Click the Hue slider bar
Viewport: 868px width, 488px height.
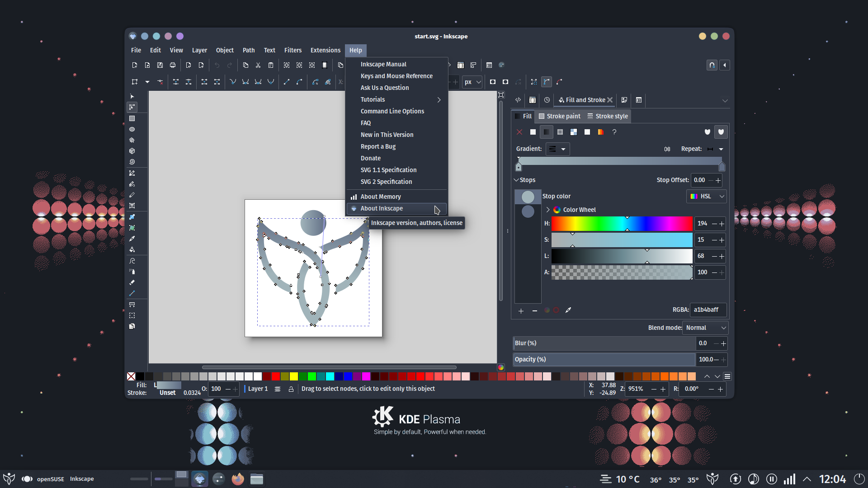tap(622, 224)
